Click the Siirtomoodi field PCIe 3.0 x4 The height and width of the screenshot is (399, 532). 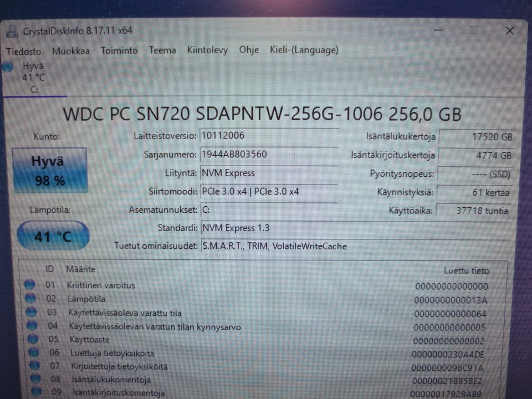pyautogui.click(x=269, y=192)
